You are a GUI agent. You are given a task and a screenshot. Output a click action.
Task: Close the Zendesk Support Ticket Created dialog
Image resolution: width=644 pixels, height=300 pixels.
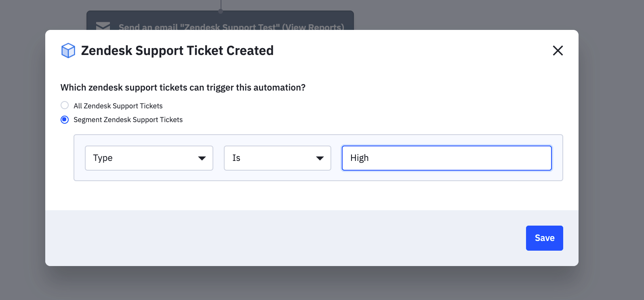tap(558, 51)
